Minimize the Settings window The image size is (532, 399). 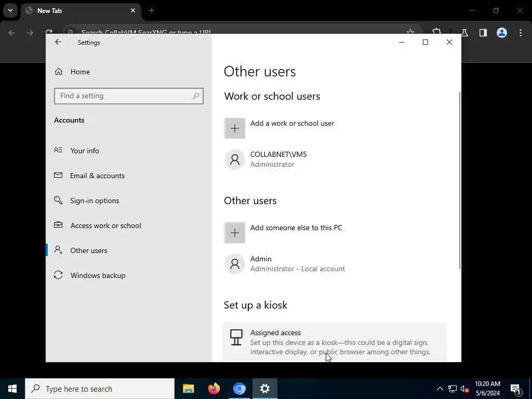(x=402, y=43)
